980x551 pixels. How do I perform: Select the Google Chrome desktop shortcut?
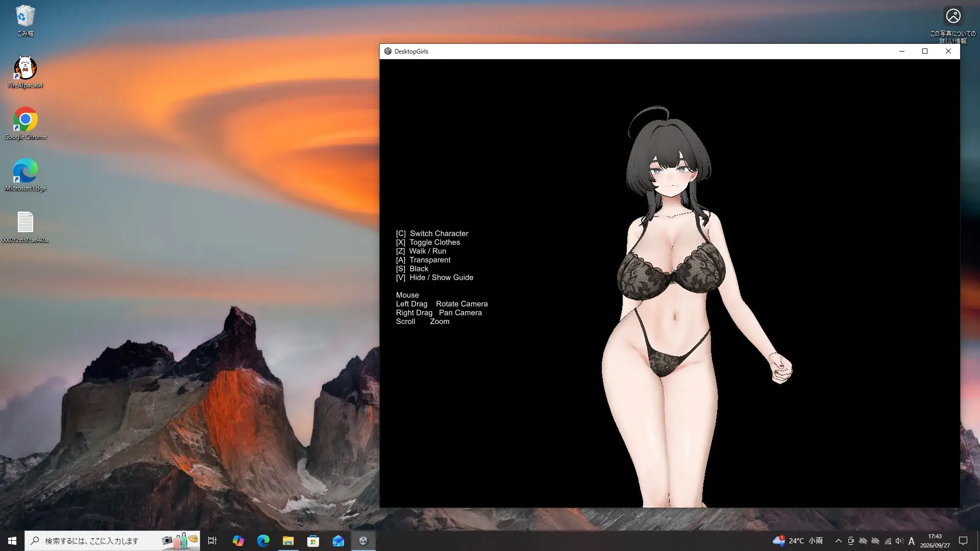pos(25,123)
